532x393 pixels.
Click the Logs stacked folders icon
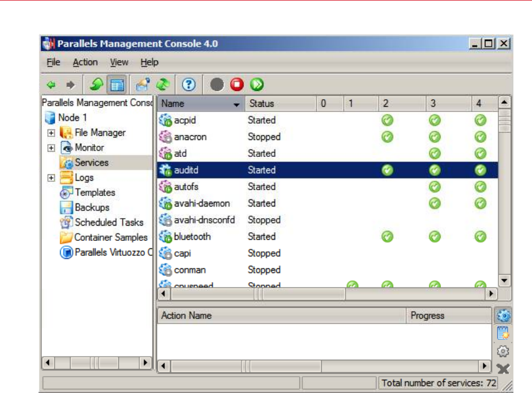66,177
